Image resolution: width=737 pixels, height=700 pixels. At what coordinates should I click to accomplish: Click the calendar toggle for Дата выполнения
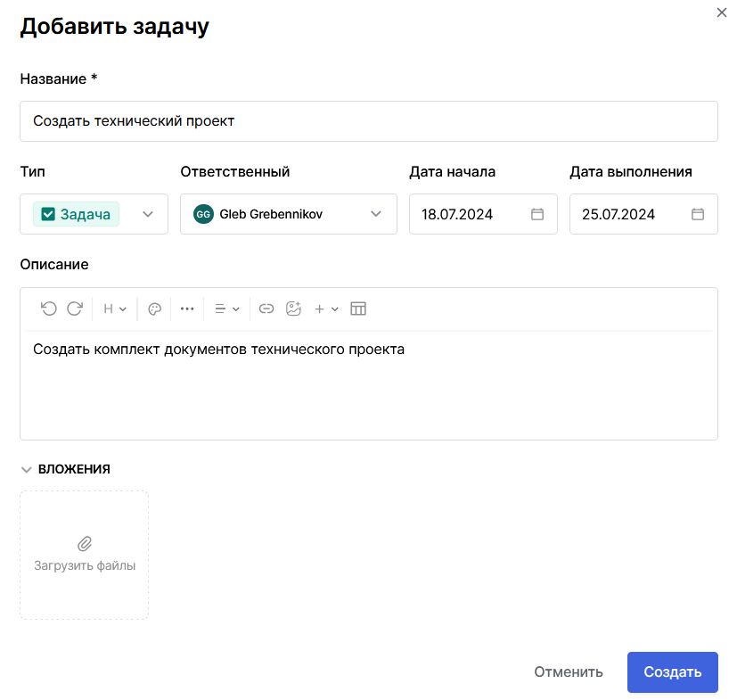tap(697, 214)
